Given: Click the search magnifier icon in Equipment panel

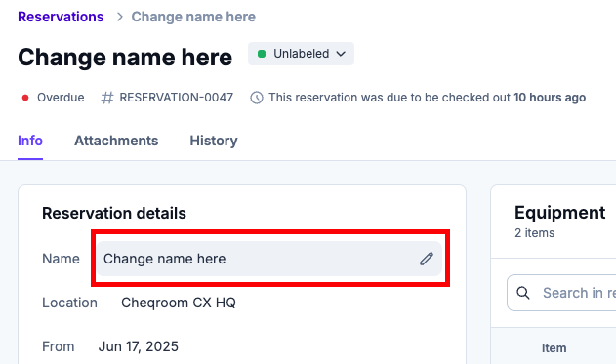Looking at the screenshot, I should click(x=523, y=293).
